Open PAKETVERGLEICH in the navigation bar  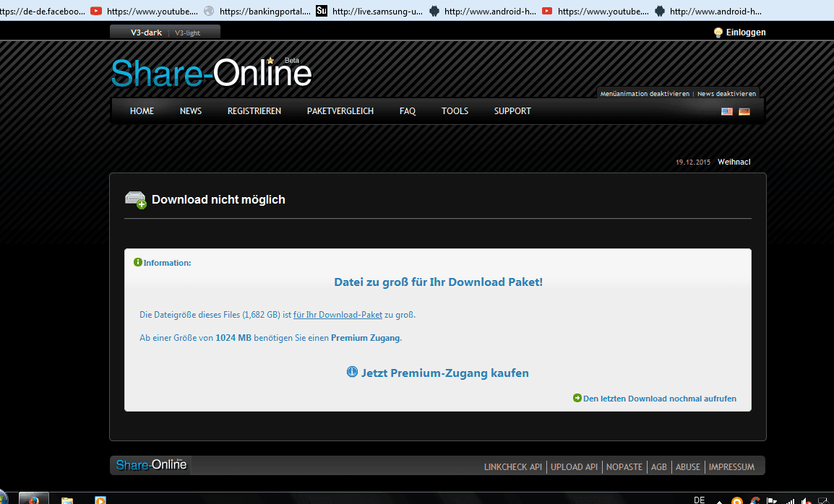click(x=340, y=111)
